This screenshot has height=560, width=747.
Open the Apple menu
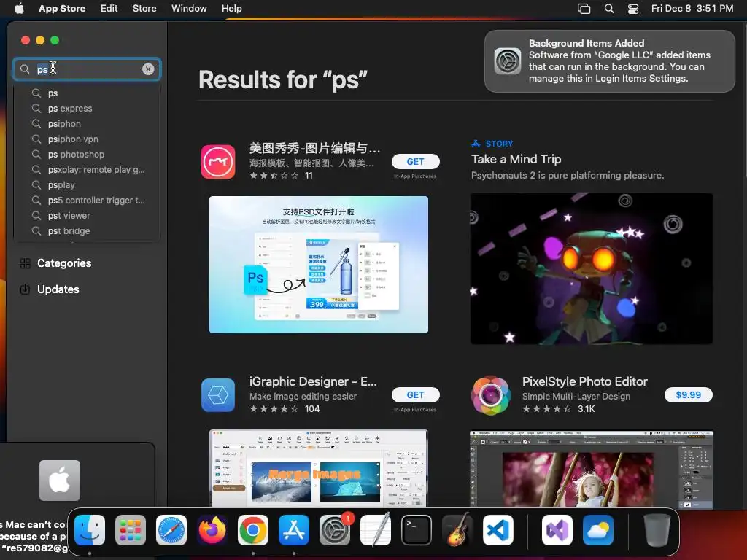[19, 8]
